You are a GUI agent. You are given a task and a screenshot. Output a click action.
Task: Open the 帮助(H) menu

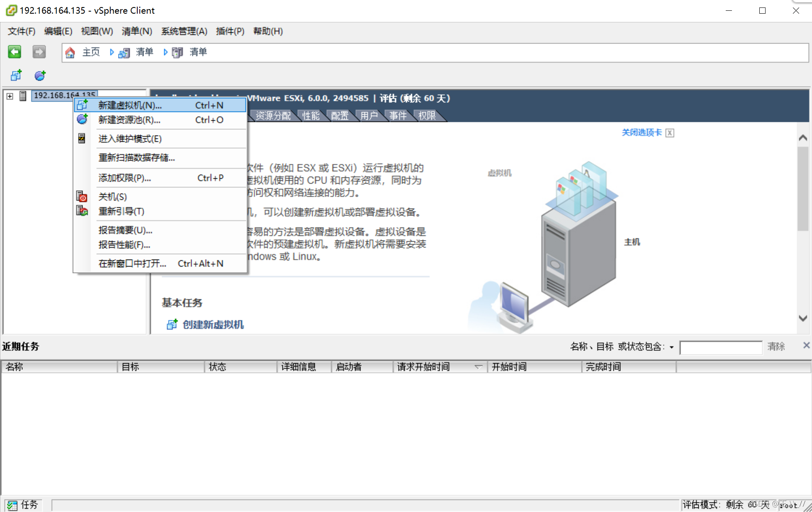click(x=268, y=32)
